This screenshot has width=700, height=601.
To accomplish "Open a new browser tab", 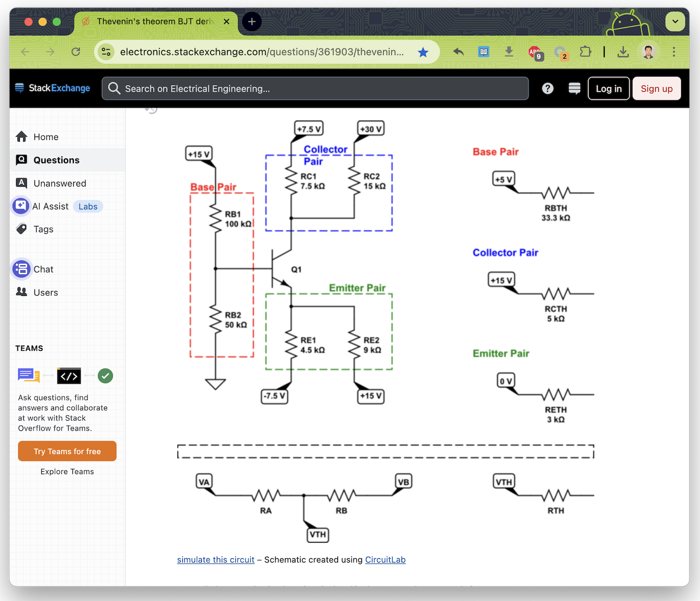I will coord(252,21).
